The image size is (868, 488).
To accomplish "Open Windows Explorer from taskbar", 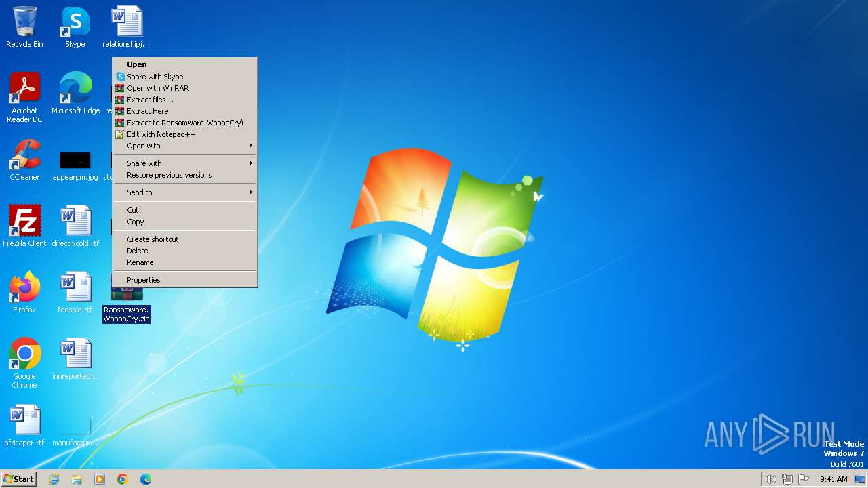I will 77,479.
